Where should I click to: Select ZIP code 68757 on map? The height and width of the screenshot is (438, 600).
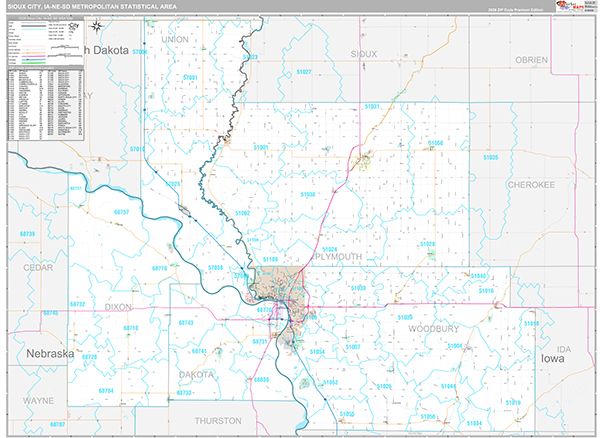point(122,212)
